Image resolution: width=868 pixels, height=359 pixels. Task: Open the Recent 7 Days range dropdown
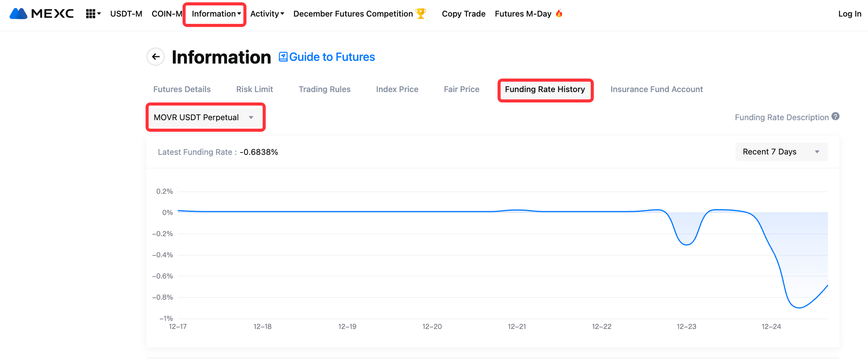781,152
